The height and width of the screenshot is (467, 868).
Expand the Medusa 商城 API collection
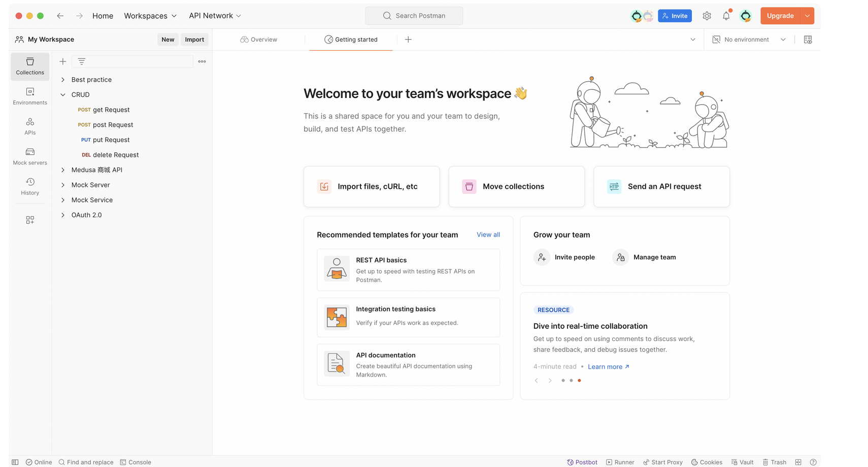63,170
